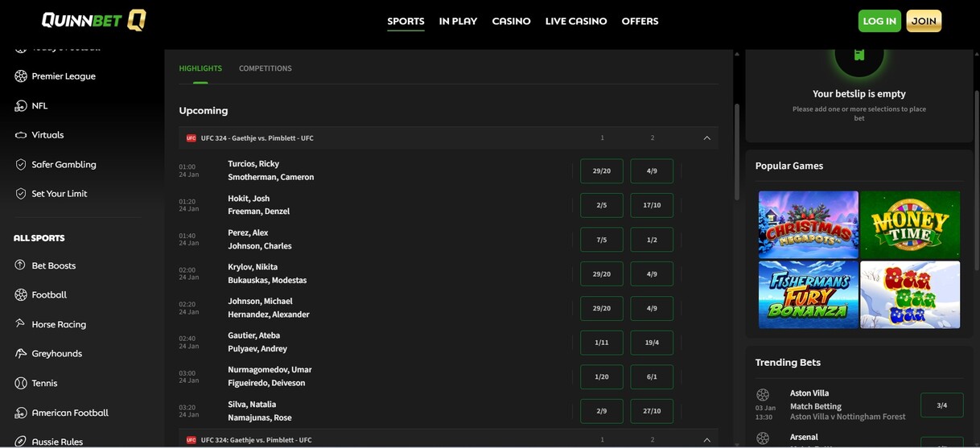Open the Premier League link in sidebar
This screenshot has height=448, width=980.
coord(64,76)
